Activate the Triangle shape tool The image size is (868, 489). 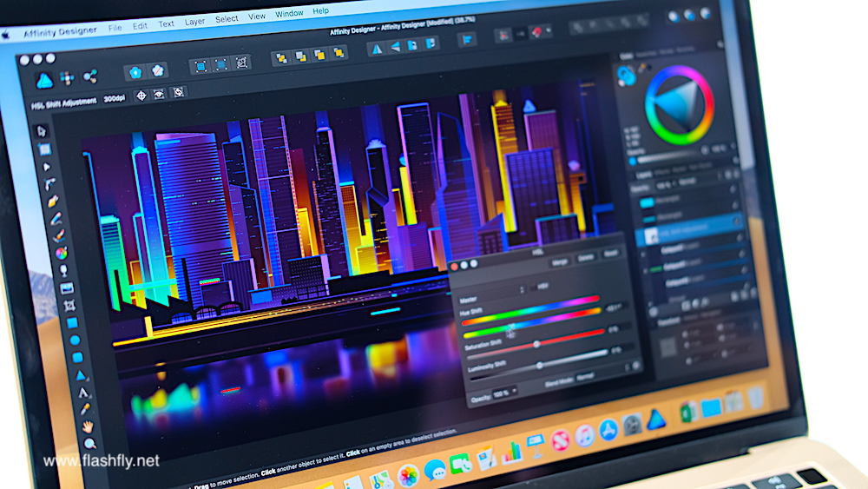pyautogui.click(x=80, y=375)
